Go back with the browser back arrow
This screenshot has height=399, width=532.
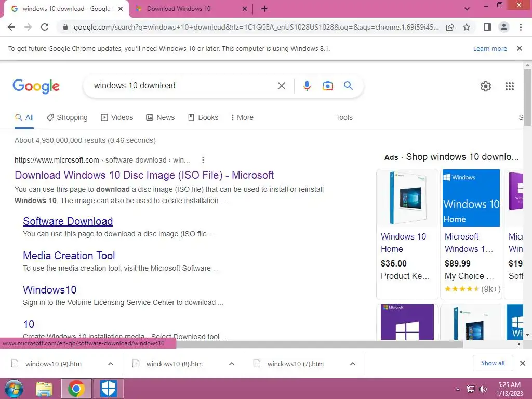click(x=11, y=27)
